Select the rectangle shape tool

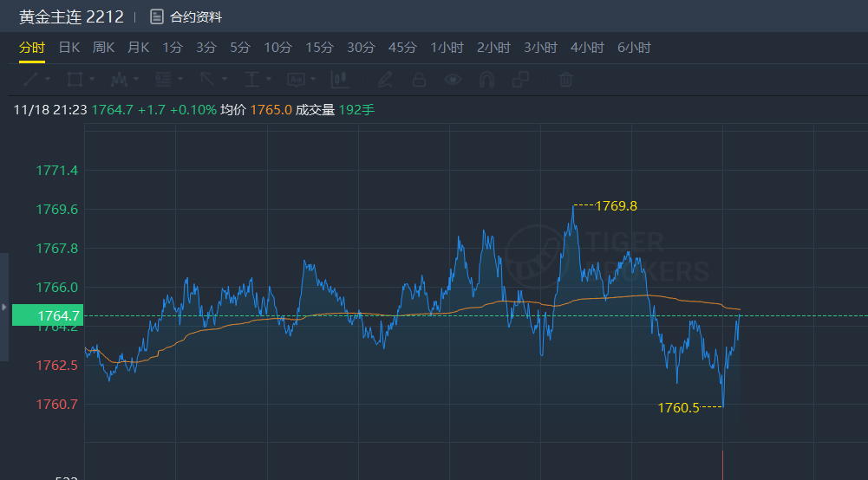[x=75, y=80]
